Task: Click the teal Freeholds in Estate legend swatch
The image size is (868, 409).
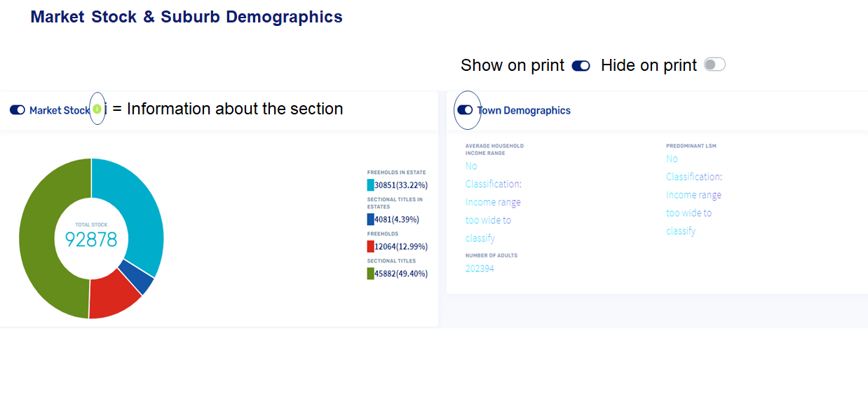Action: point(370,185)
